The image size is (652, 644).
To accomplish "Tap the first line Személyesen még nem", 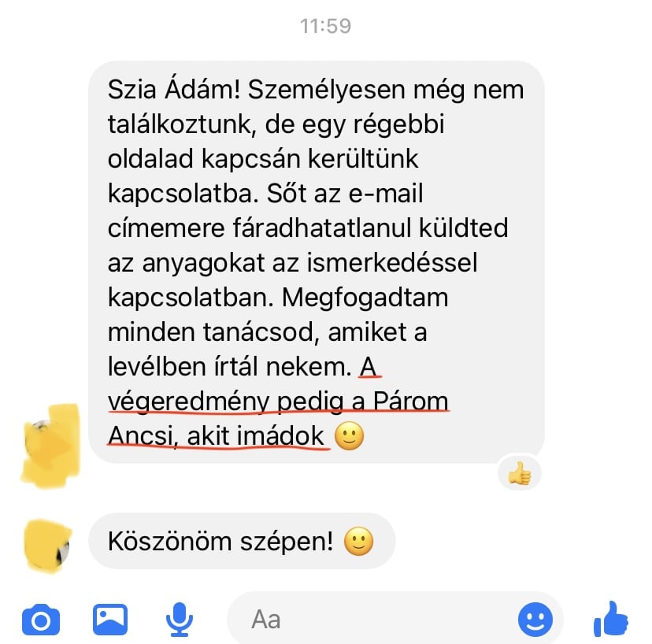I will [x=386, y=90].
